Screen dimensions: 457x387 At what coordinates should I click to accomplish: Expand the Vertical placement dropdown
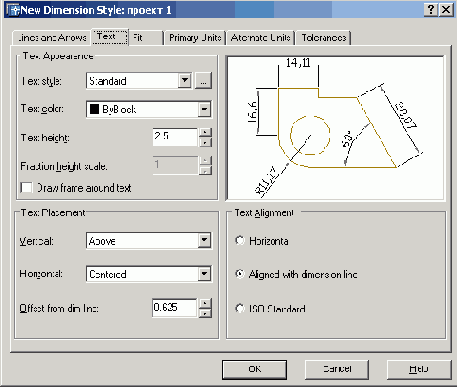[x=204, y=240]
